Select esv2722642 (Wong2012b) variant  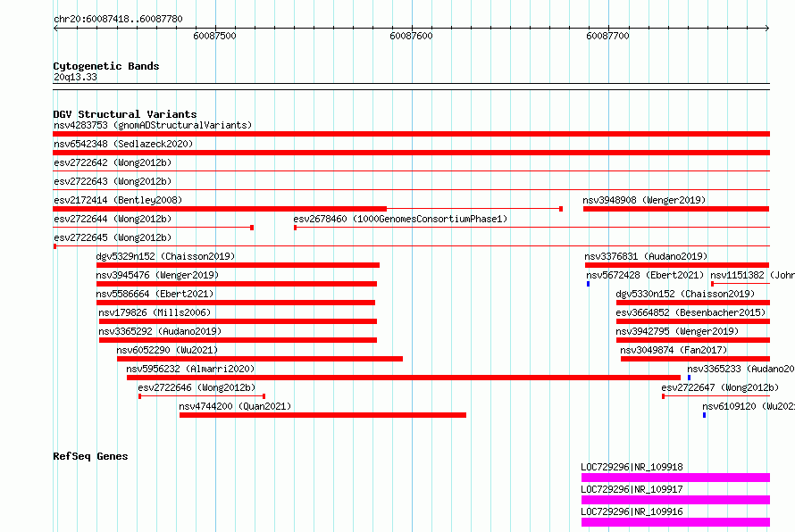(x=113, y=162)
